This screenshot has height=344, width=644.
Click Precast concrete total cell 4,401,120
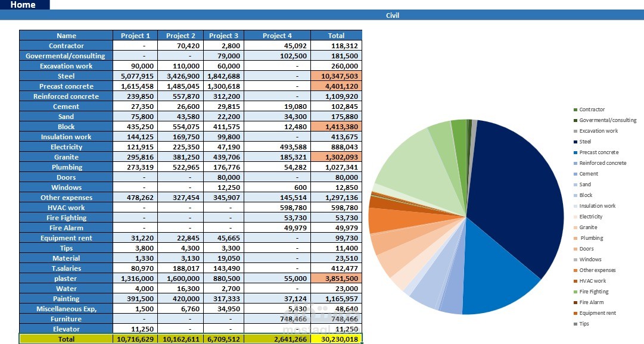336,86
